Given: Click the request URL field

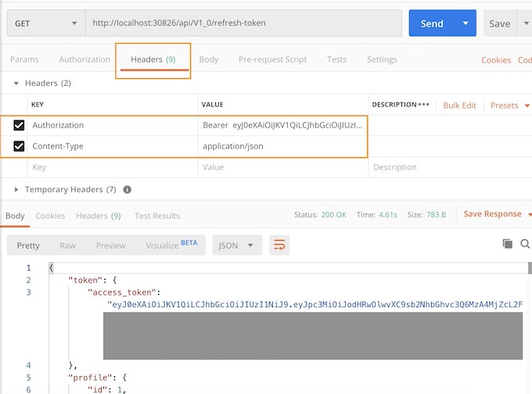Looking at the screenshot, I should pyautogui.click(x=243, y=23).
